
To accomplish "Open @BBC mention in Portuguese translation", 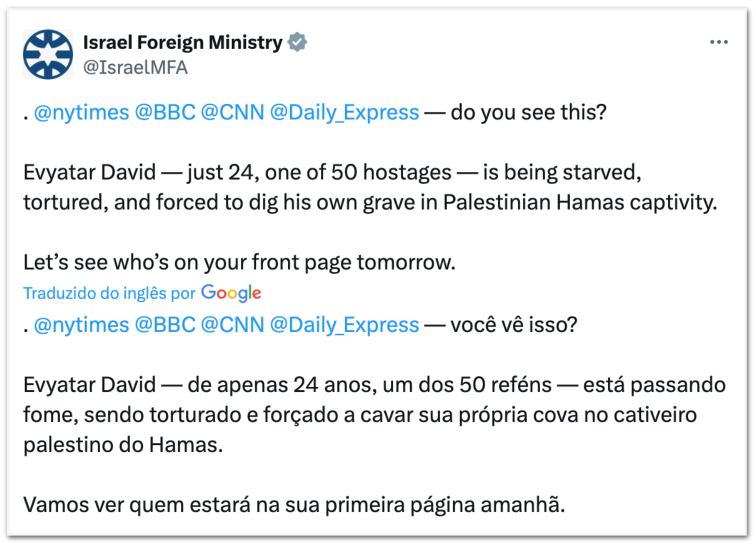I will (165, 325).
